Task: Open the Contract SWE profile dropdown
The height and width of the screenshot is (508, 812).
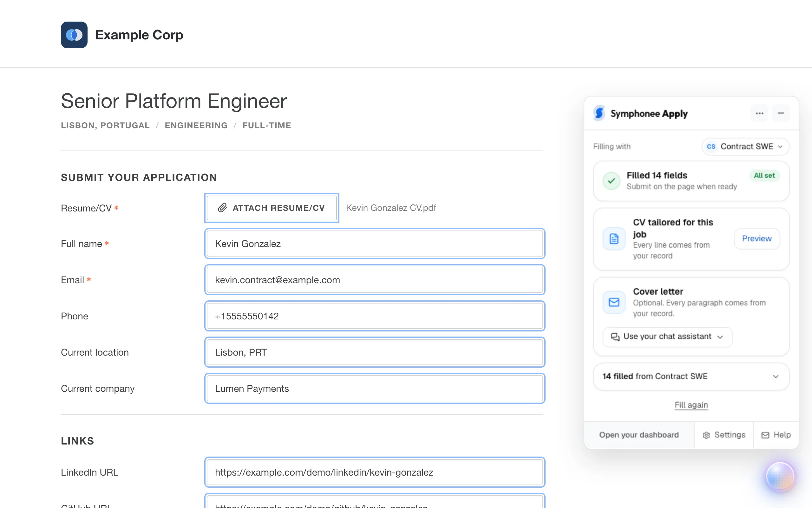Action: coord(745,146)
